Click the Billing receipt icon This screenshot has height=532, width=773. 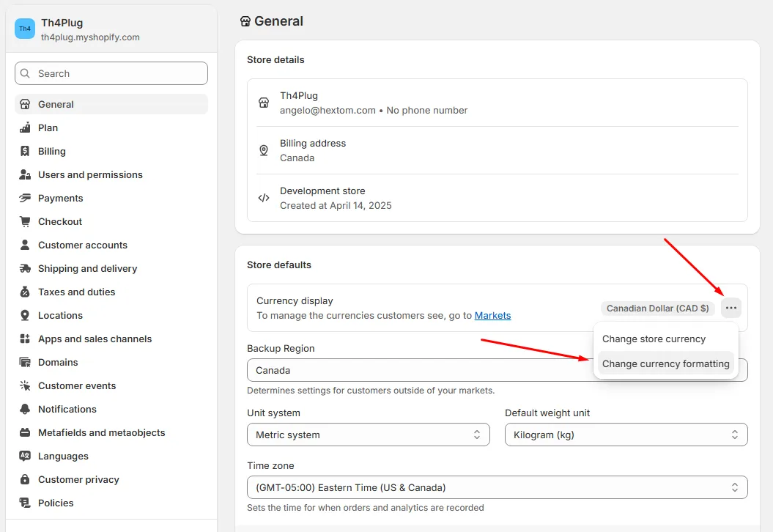pos(25,151)
